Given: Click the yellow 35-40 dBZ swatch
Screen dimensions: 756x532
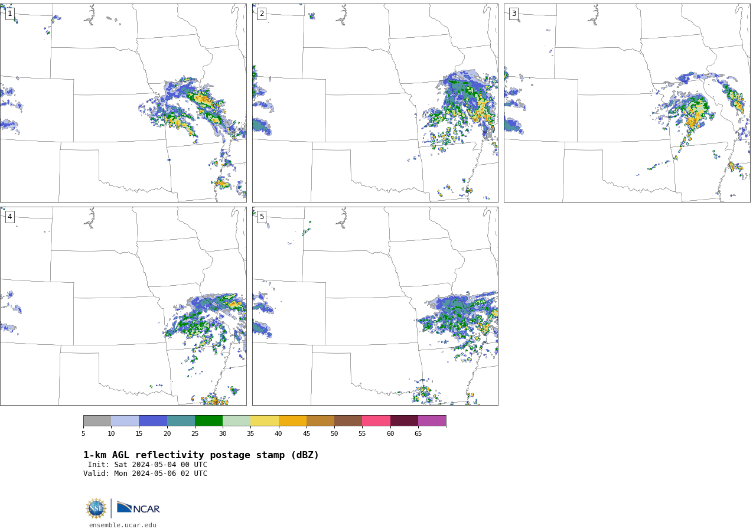Looking at the screenshot, I should coord(265,421).
